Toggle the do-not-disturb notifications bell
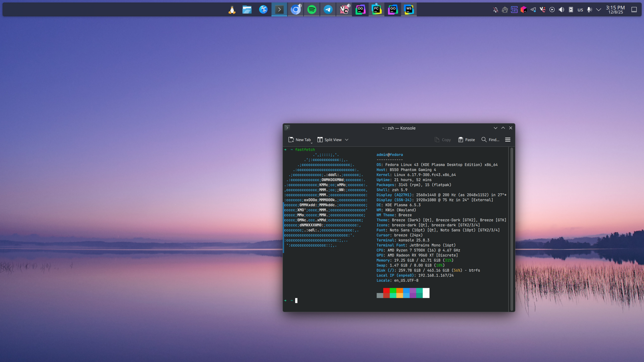This screenshot has width=644, height=362. (x=496, y=10)
